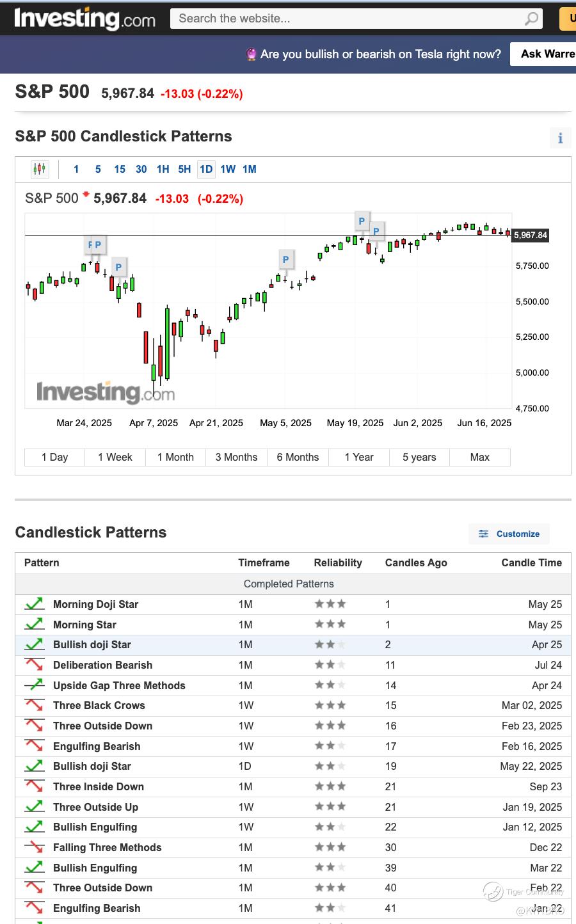Image resolution: width=576 pixels, height=924 pixels.
Task: Click the bullish arrow icon for Morning Doji Star
Action: coord(35,604)
